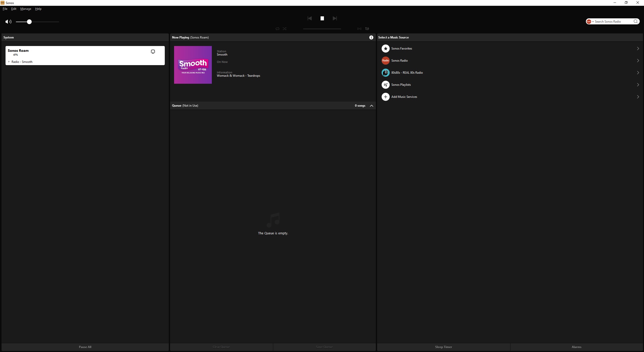Open the File menu
644x352 pixels.
[x=5, y=9]
